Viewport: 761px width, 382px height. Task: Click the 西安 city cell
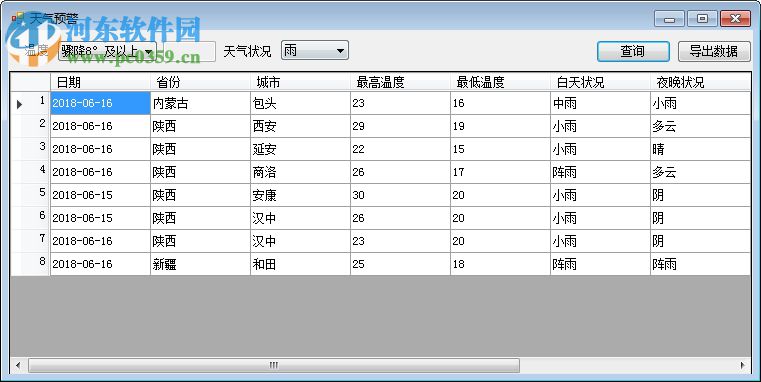point(300,126)
